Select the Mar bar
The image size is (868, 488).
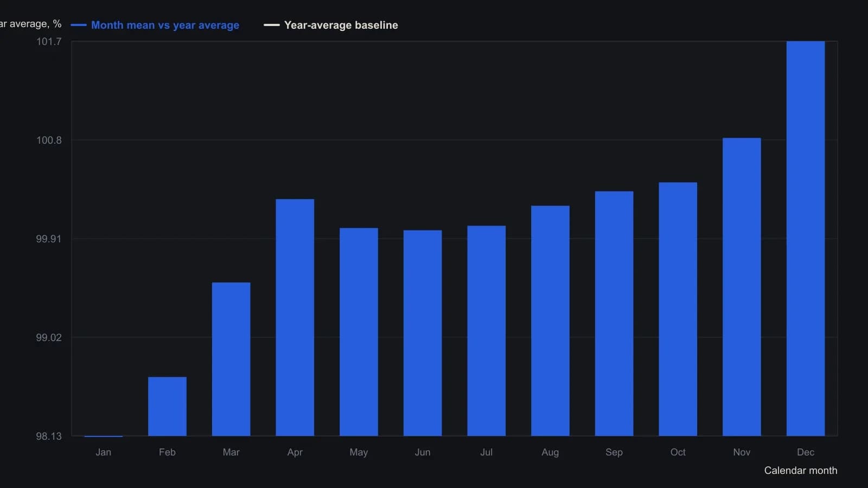(231, 359)
